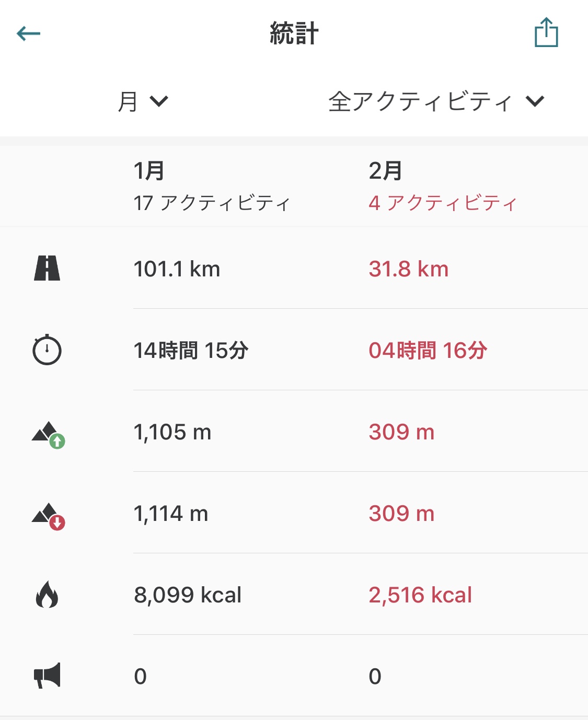Tap the 04時間 16分 February duration
This screenshot has height=720, width=588.
pos(428,350)
